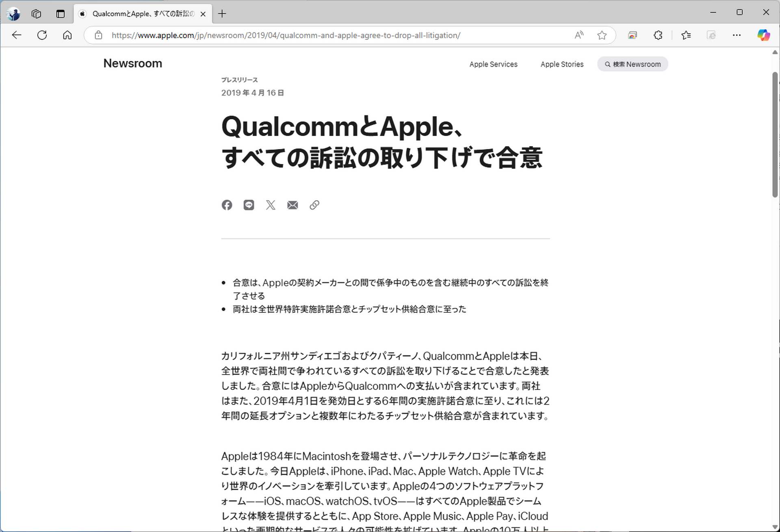Open the Copilot sidebar icon
Screen dimensions: 780x532
(764, 35)
